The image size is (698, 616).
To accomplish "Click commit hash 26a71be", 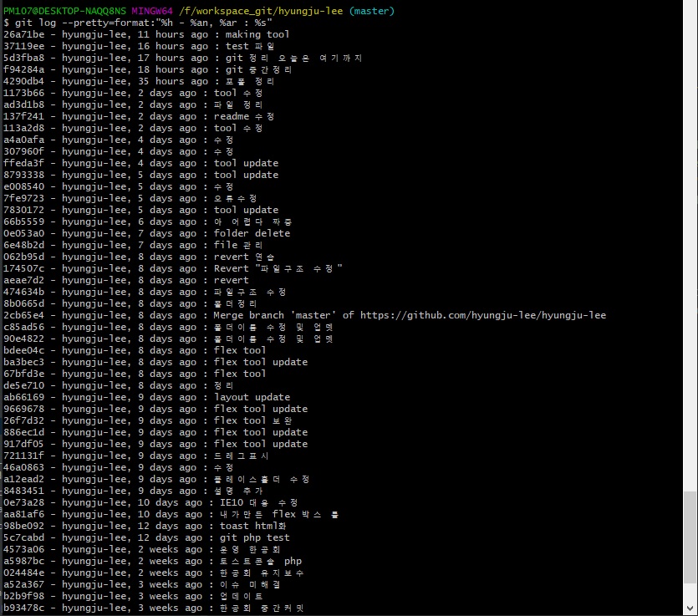I will 23,34.
